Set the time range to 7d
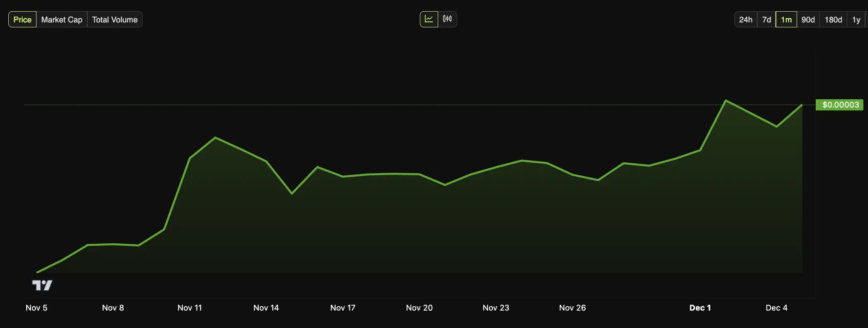Screen dimensions: 868x328 point(766,20)
